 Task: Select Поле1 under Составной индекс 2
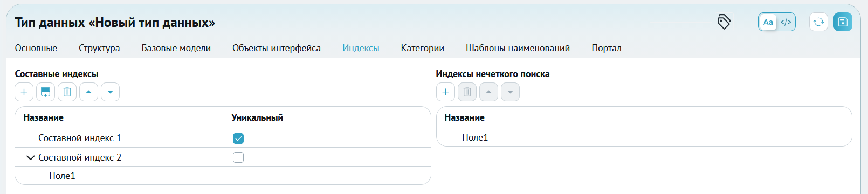pos(223,176)
